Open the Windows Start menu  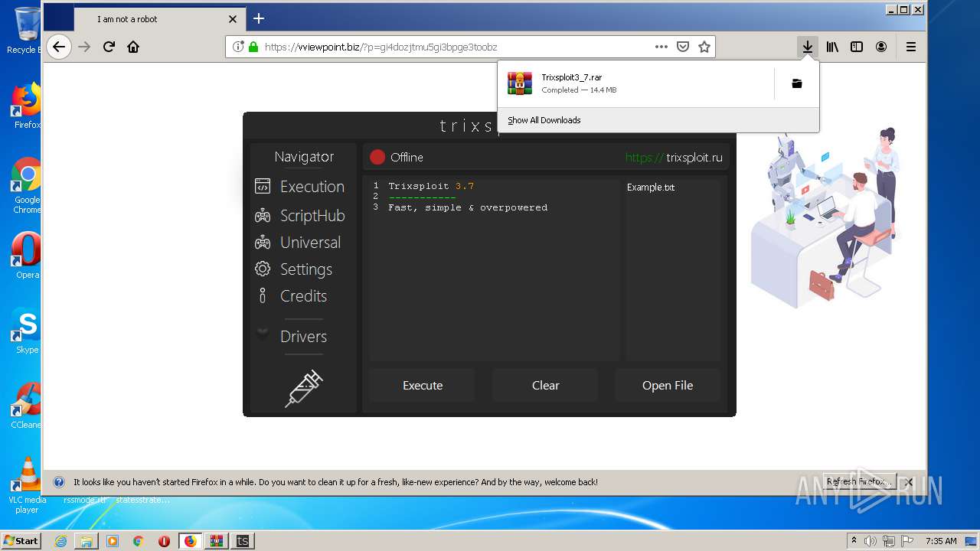(21, 541)
